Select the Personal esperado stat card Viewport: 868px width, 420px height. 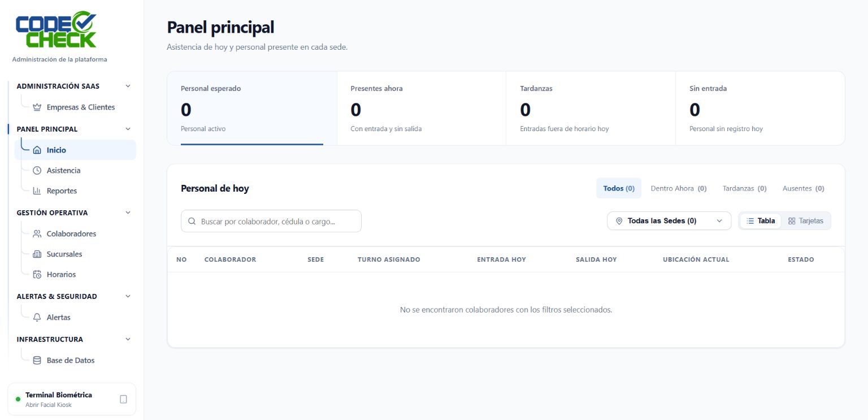coord(252,109)
